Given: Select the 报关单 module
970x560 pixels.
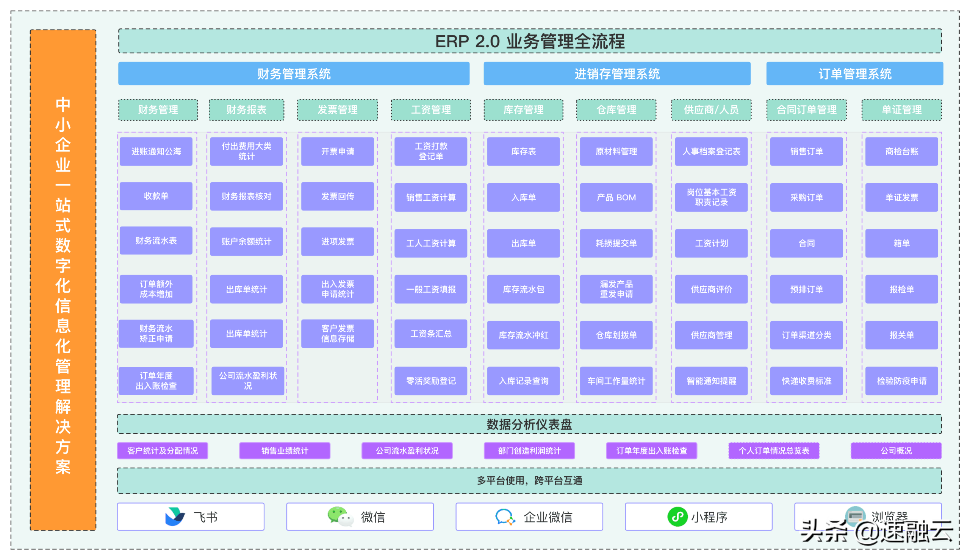Looking at the screenshot, I should tap(901, 335).
